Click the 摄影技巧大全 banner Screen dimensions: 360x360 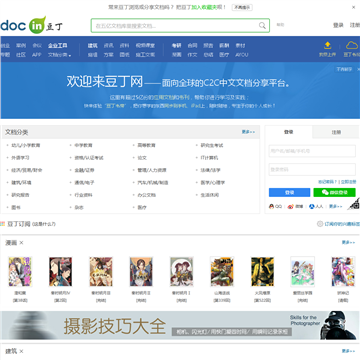point(180,325)
